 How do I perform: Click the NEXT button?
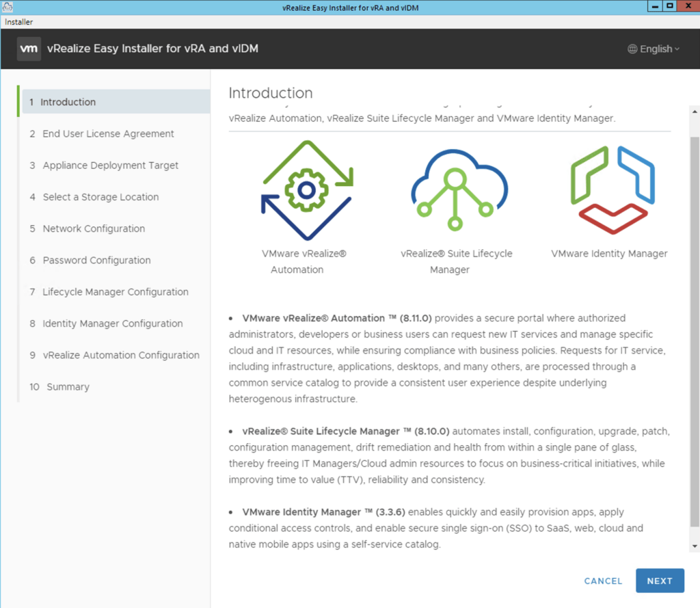660,581
